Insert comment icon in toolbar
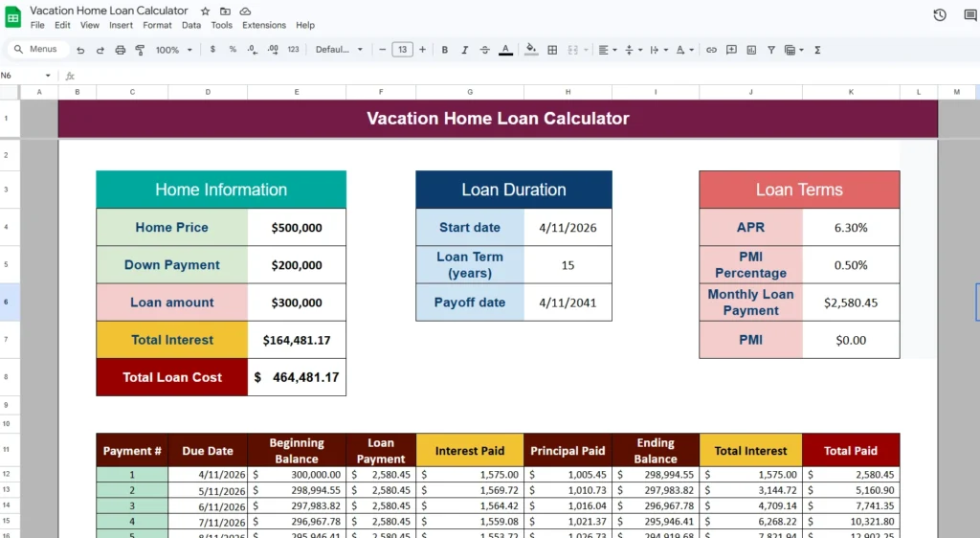 (x=731, y=50)
